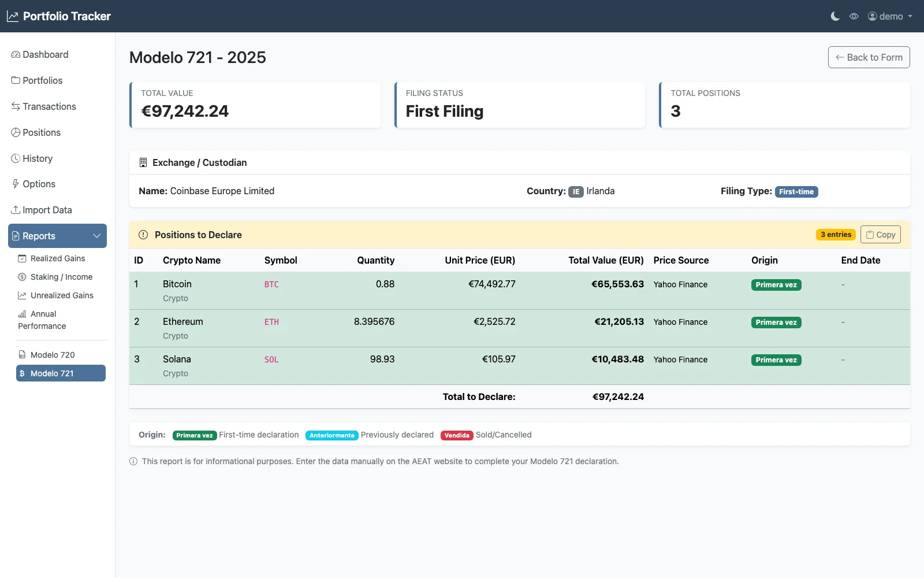The height and width of the screenshot is (578, 924).
Task: Click the Options lightning icon
Action: 16,184
